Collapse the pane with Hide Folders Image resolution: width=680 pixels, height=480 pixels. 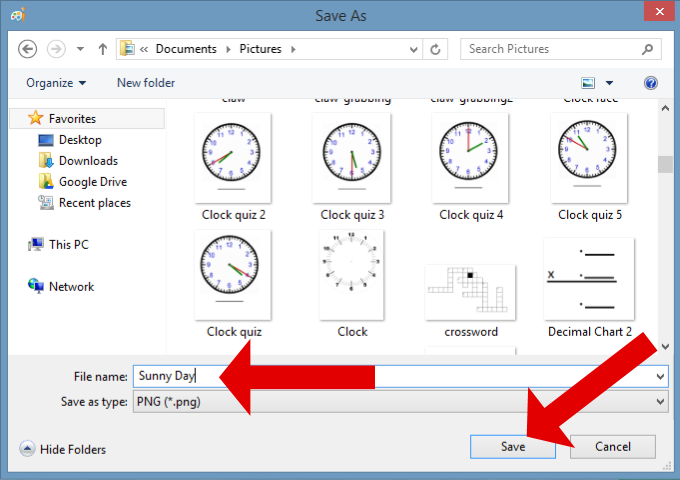click(64, 449)
